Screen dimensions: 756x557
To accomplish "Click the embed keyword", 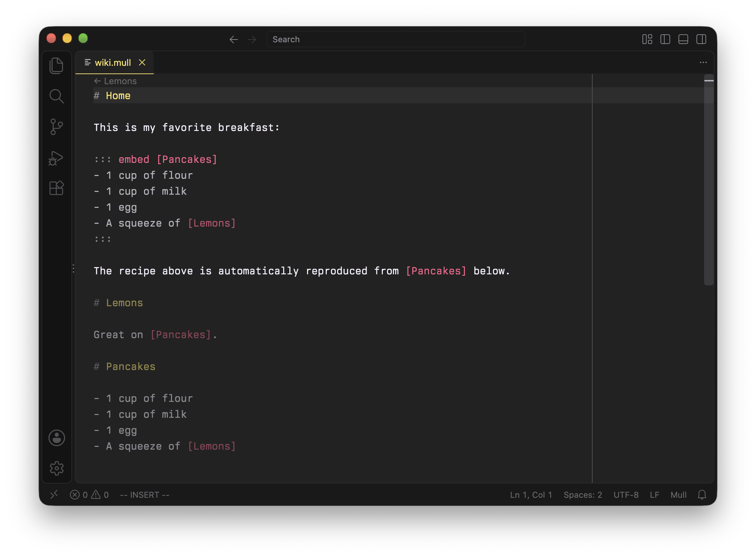I will (x=134, y=159).
